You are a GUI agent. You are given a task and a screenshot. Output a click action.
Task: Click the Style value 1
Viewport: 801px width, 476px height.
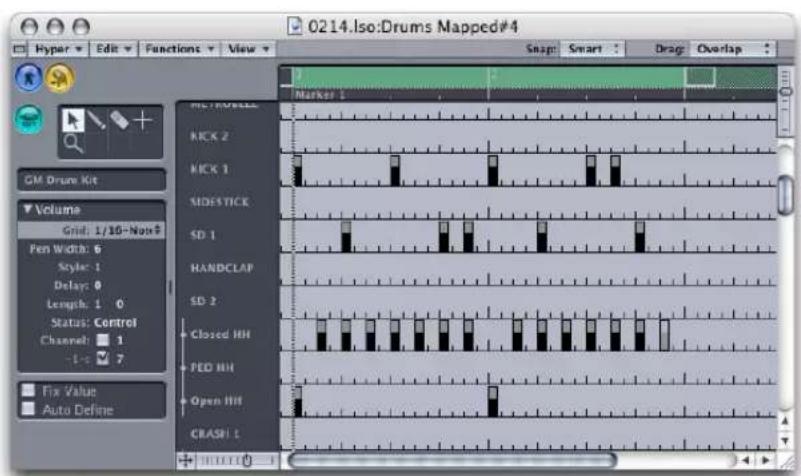point(98,267)
